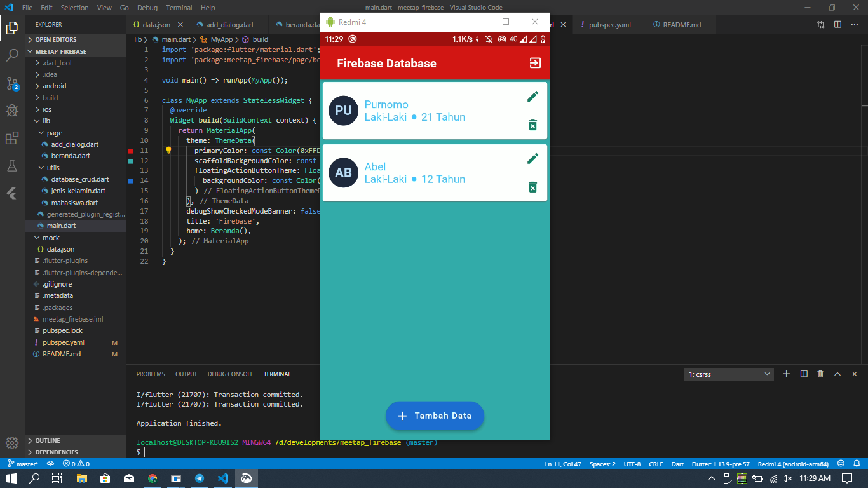Expand the ios folder
The image size is (868, 488).
[75, 109]
